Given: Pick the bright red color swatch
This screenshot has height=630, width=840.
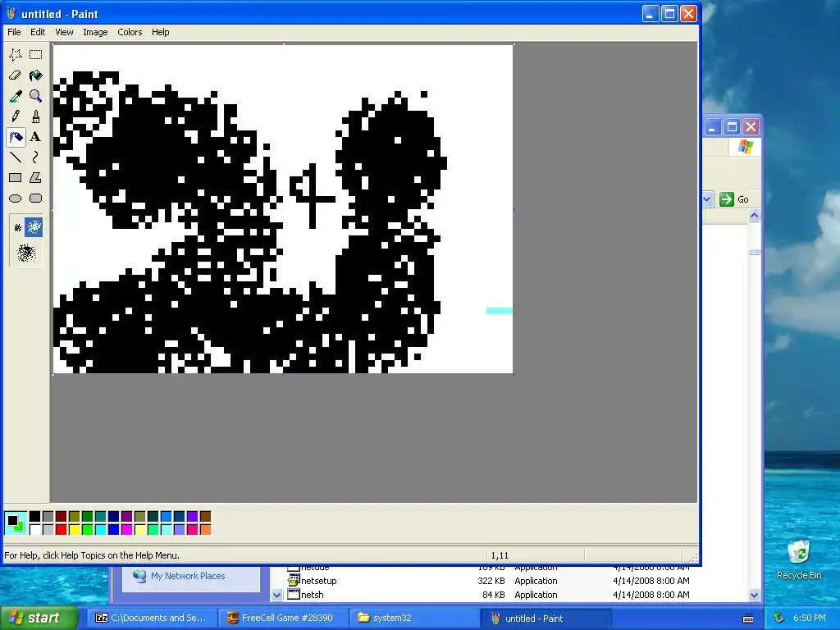Looking at the screenshot, I should pos(61,530).
